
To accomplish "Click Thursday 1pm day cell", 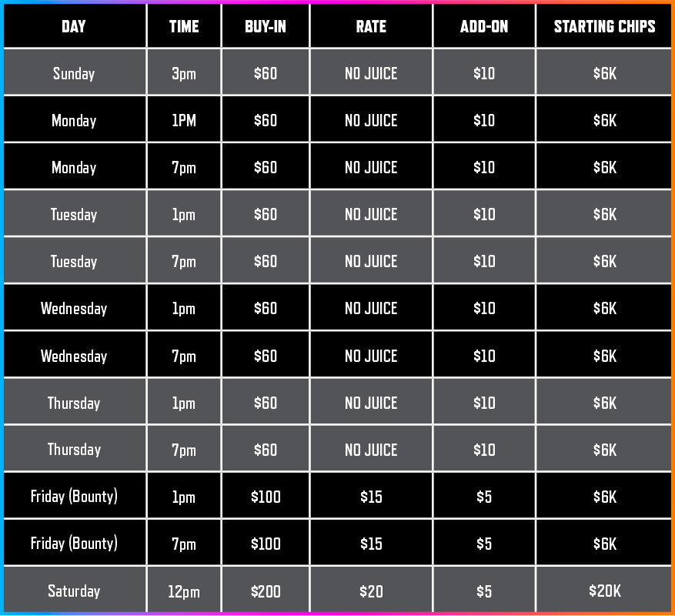I will click(74, 403).
